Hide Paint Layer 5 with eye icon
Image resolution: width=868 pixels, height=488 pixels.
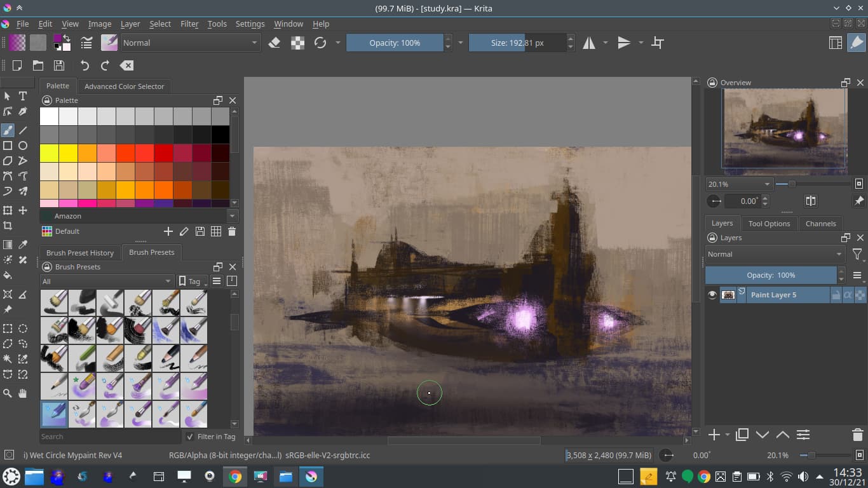(x=712, y=295)
